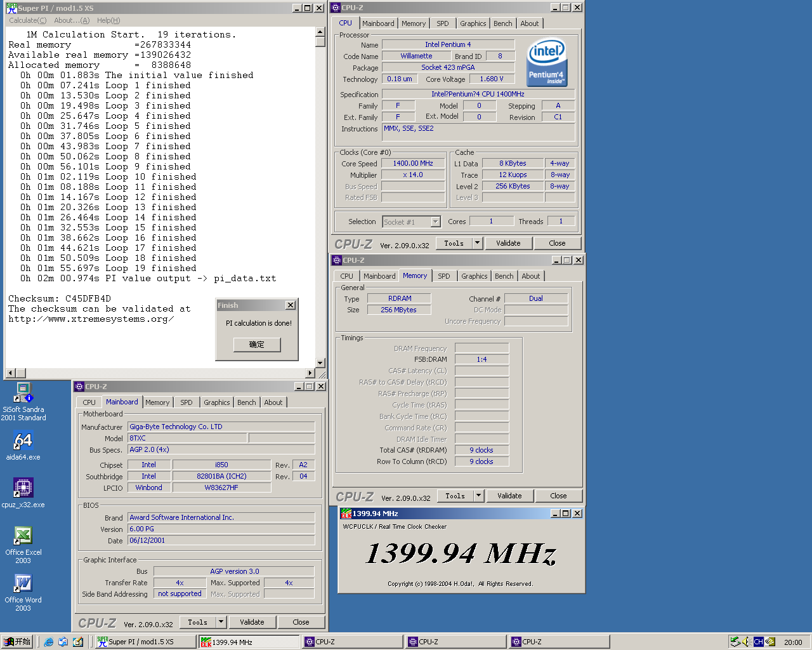Viewport: 812px width, 650px height.
Task: Click the Intel Pentium 4 logo
Action: pyautogui.click(x=547, y=62)
